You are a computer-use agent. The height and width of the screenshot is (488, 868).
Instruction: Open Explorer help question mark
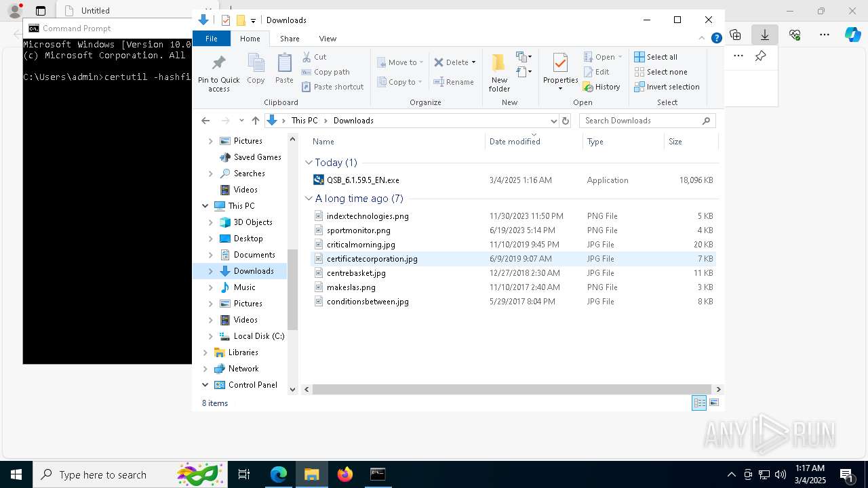(x=716, y=39)
